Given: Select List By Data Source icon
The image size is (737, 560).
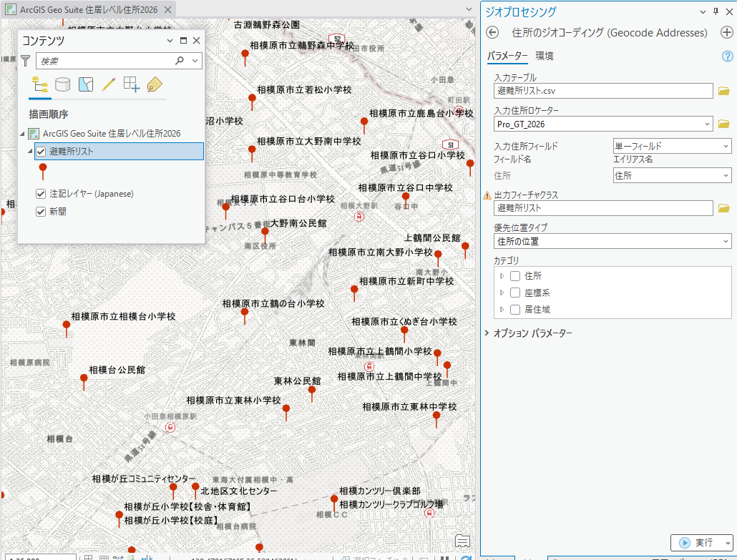Looking at the screenshot, I should 63,84.
